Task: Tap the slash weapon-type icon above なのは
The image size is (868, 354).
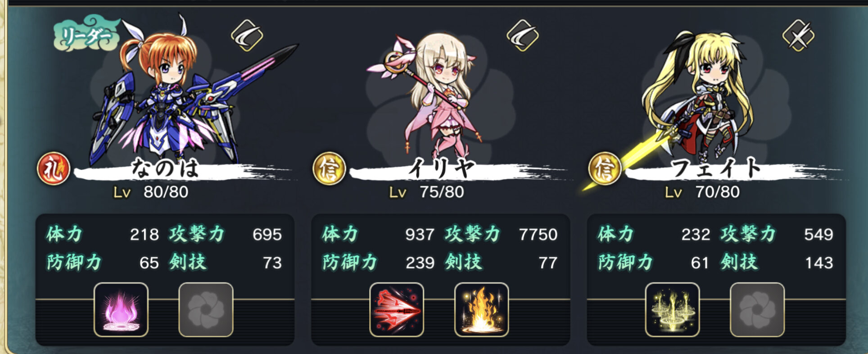Action: coord(247,35)
